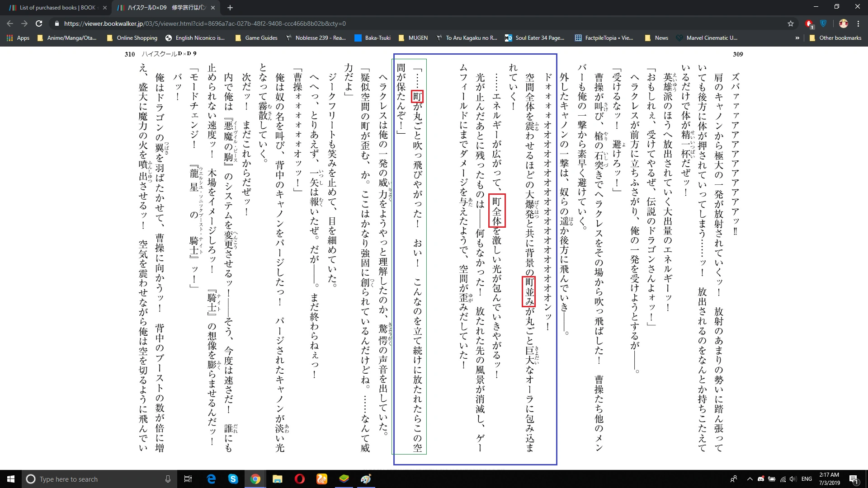Launch Opera browser from the taskbar
Image resolution: width=868 pixels, height=488 pixels.
[299, 479]
